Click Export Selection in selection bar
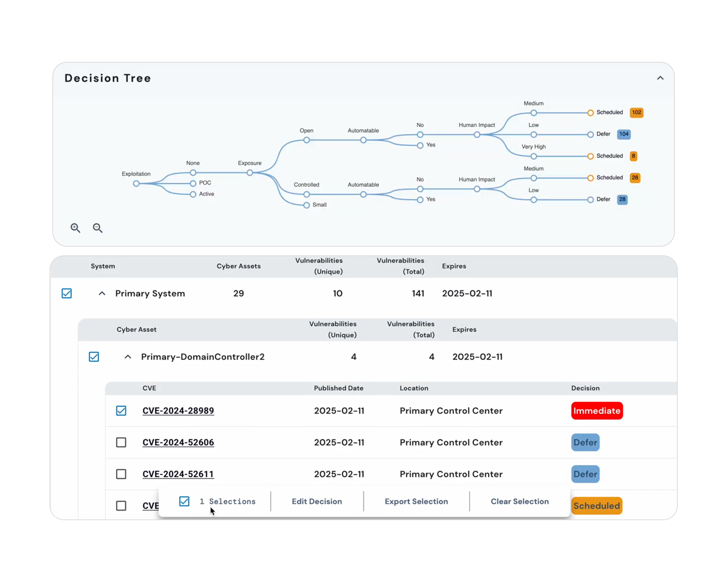The height and width of the screenshot is (582, 728). point(416,501)
